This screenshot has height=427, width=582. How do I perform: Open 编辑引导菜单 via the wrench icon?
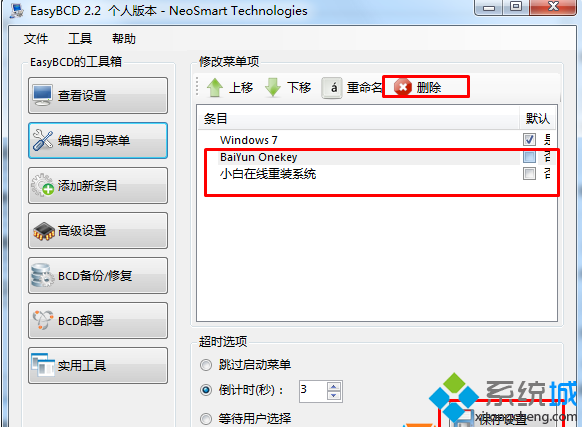click(x=42, y=140)
